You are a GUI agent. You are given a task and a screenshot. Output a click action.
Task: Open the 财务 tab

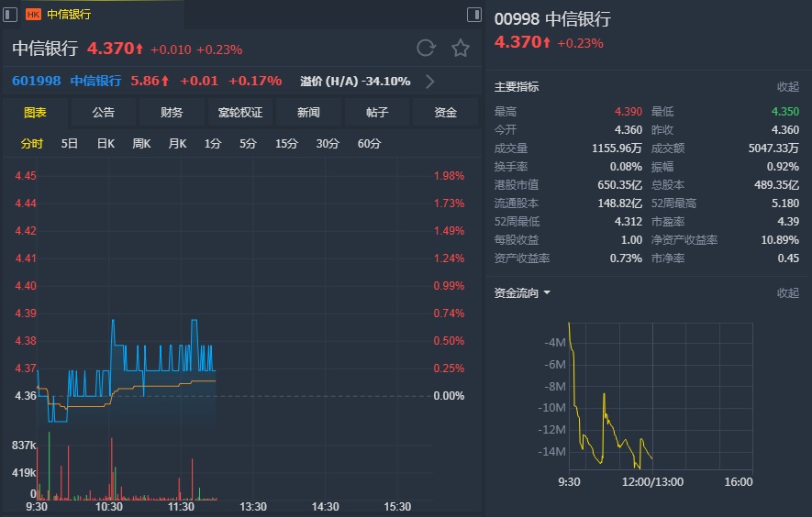point(172,113)
